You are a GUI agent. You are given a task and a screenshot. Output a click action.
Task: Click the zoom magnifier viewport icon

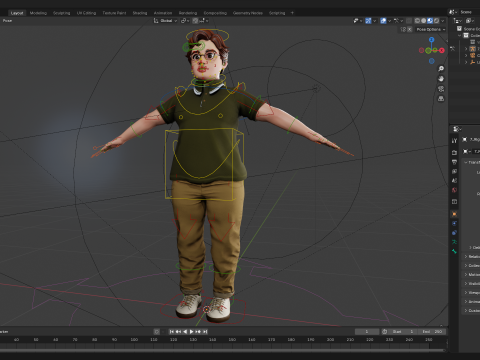point(441,69)
